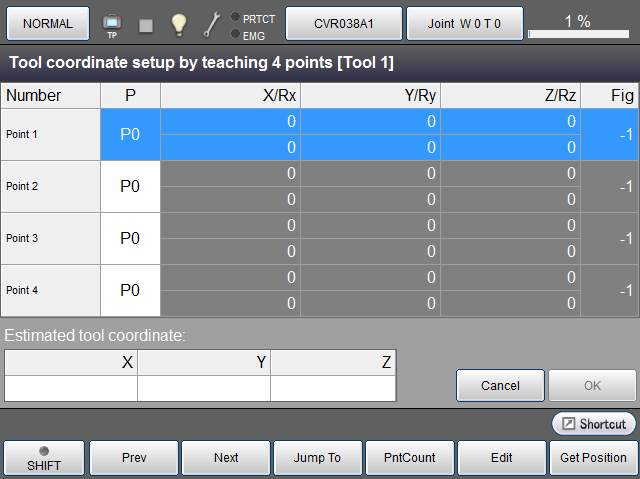640x479 pixels.
Task: Select P0 cell for Point 3
Action: pos(130,238)
